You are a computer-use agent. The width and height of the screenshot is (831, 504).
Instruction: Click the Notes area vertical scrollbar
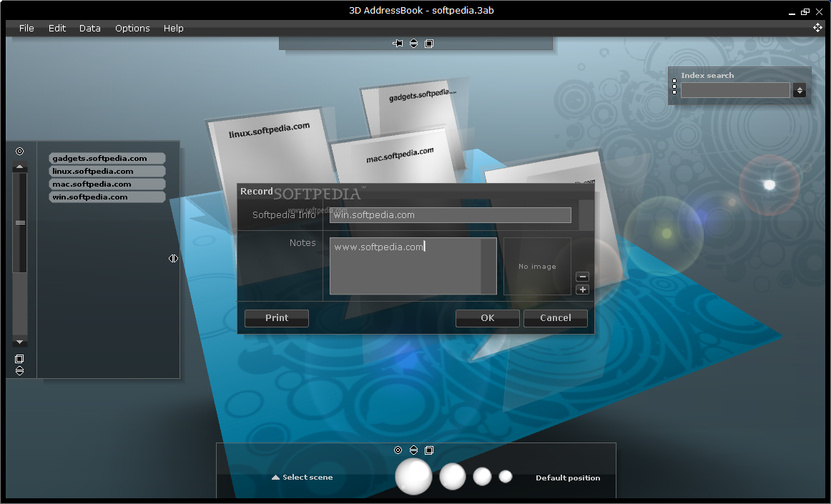pos(488,266)
